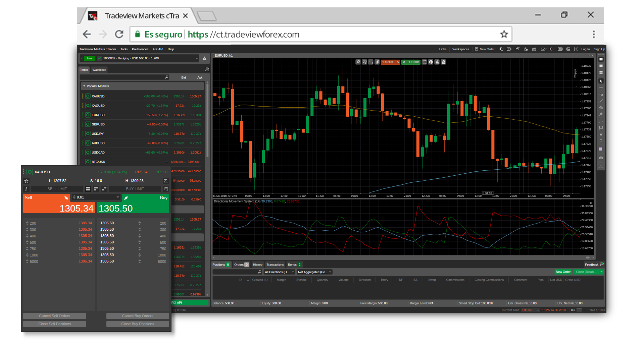The height and width of the screenshot is (348, 644).
Task: Open the Preferences menu
Action: [x=140, y=49]
